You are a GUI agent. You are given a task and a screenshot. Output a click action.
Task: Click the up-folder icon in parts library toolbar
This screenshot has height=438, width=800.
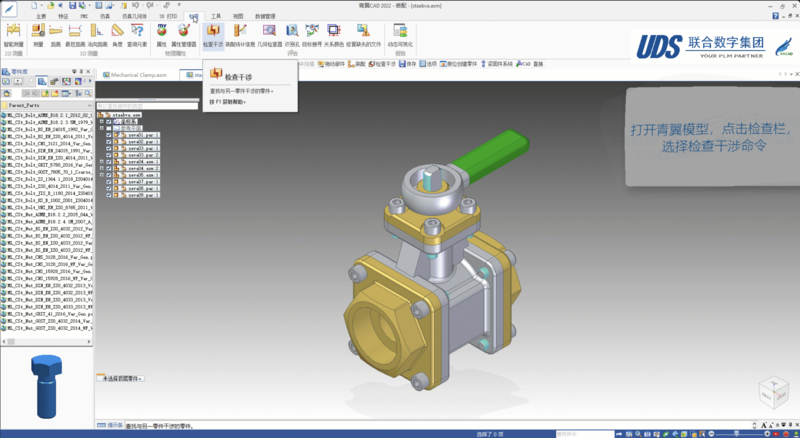[45, 93]
